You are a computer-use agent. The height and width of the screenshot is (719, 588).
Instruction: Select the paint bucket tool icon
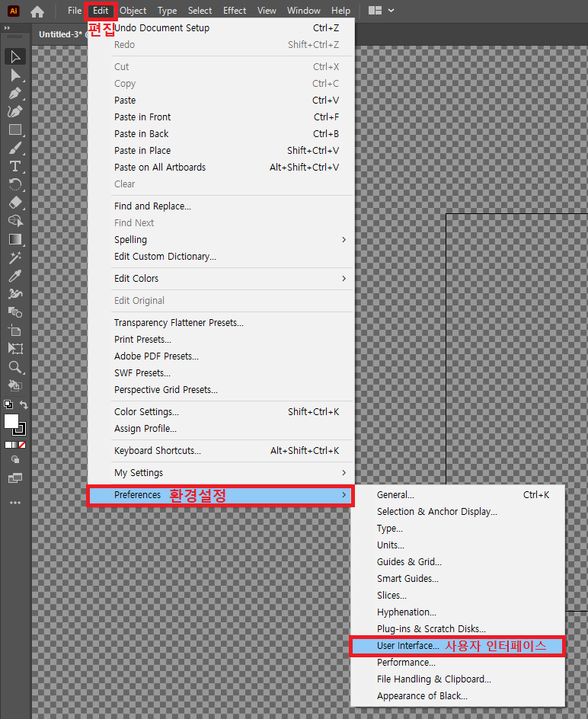[x=15, y=385]
